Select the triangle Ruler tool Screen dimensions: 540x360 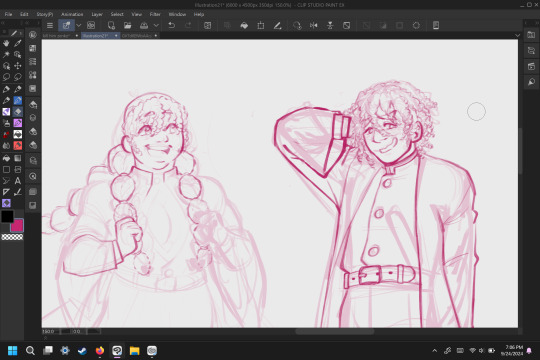[x=6, y=192]
